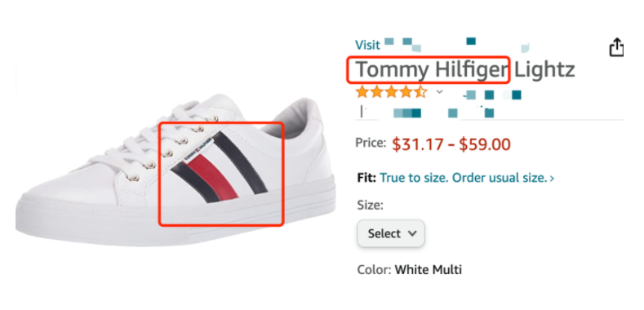Click the word Lightz in the title

(544, 69)
